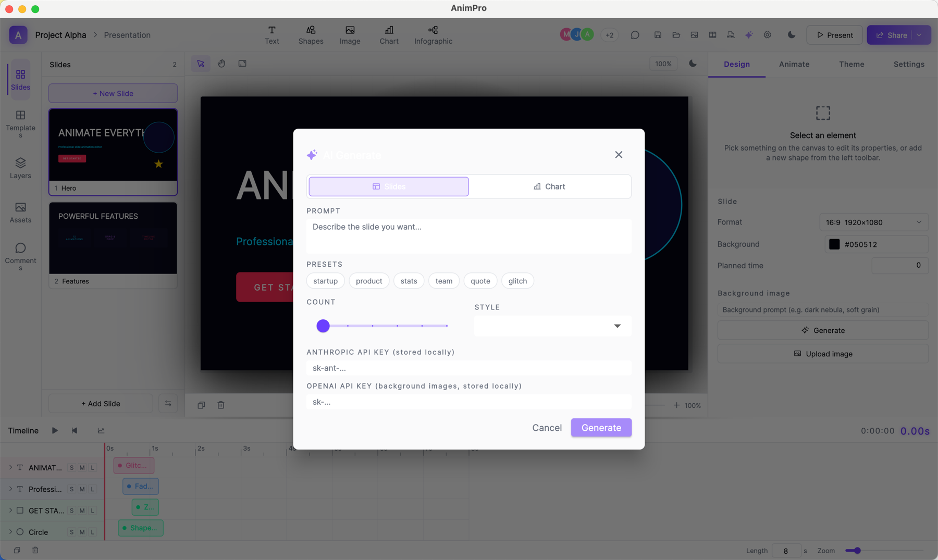
Task: Expand the Professi... timeline track
Action: [x=10, y=489]
